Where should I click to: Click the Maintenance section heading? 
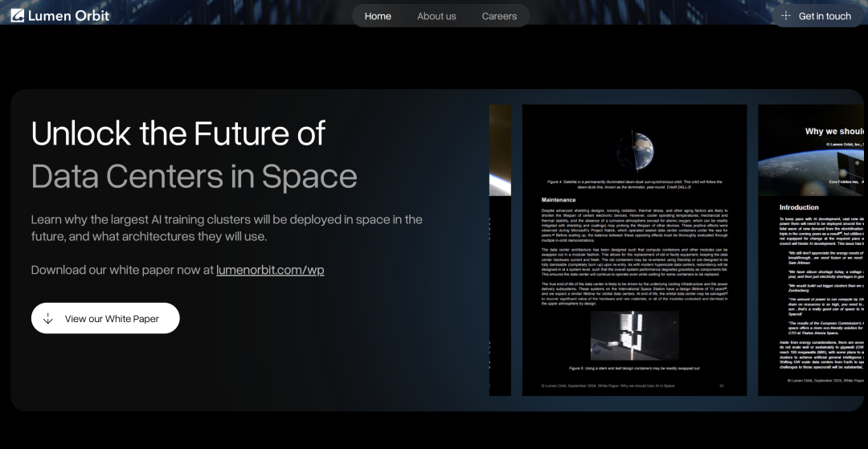[559, 200]
